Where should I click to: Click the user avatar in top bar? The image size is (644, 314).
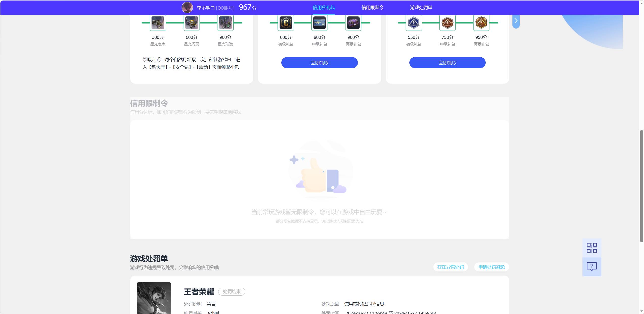(x=187, y=8)
